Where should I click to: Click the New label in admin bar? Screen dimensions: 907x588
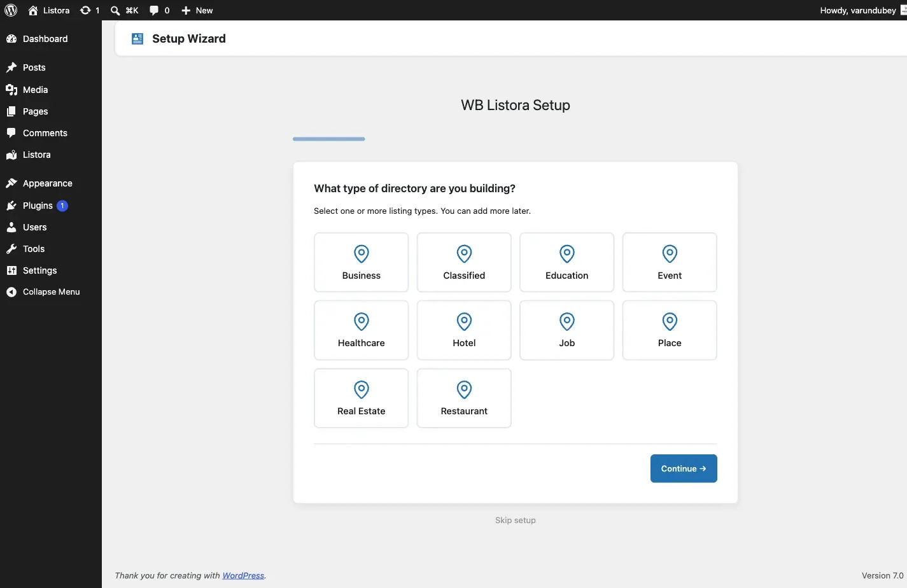point(204,10)
